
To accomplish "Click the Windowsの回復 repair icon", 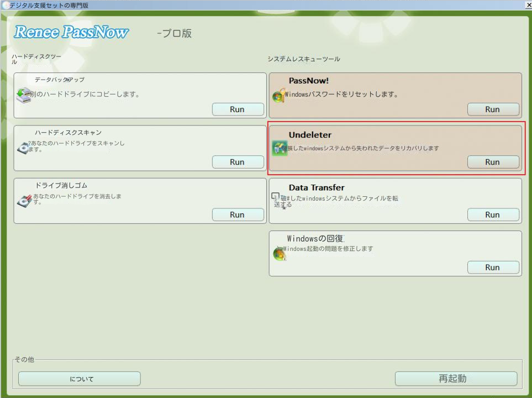I will (x=279, y=253).
